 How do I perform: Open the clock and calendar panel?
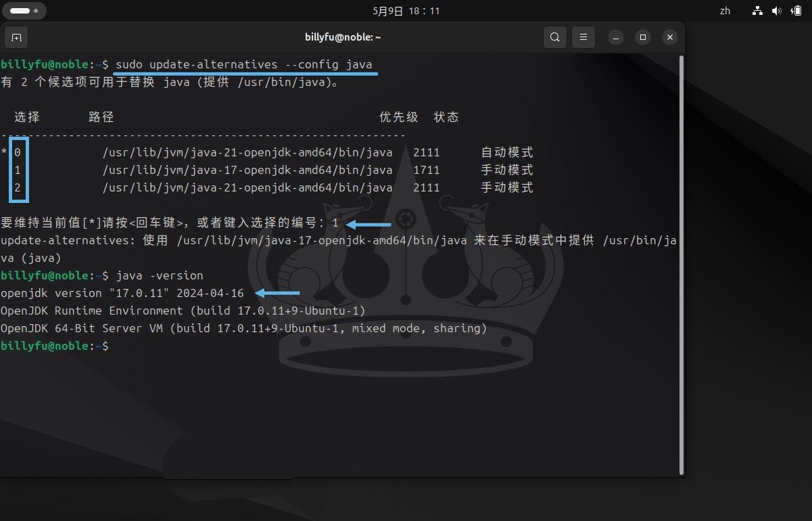(406, 11)
